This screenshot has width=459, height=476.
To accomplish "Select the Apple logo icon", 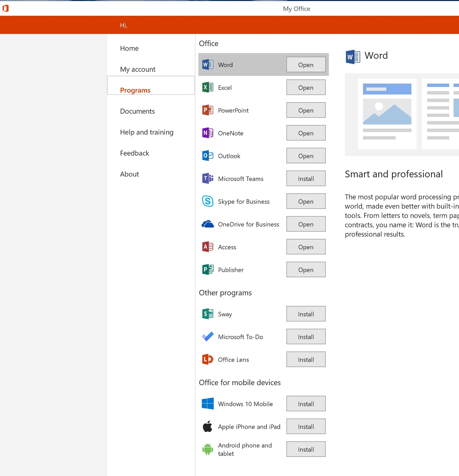I will point(208,426).
